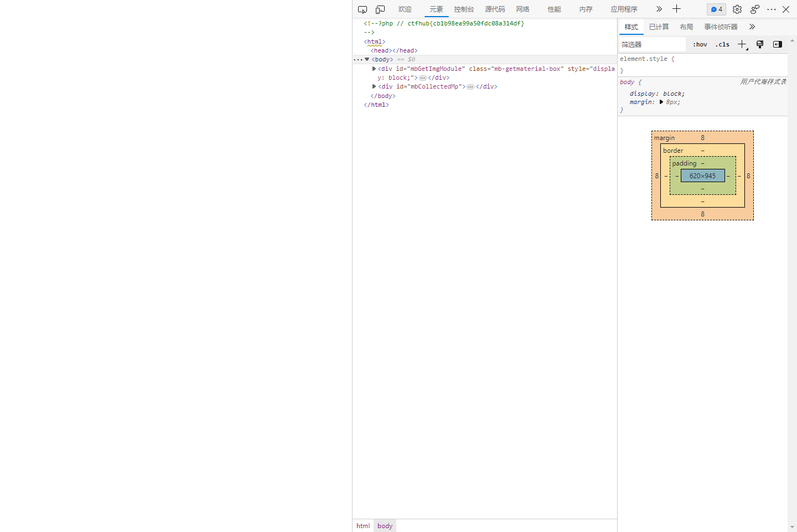Select the closing html tag line
797x532 pixels.
tap(376, 105)
